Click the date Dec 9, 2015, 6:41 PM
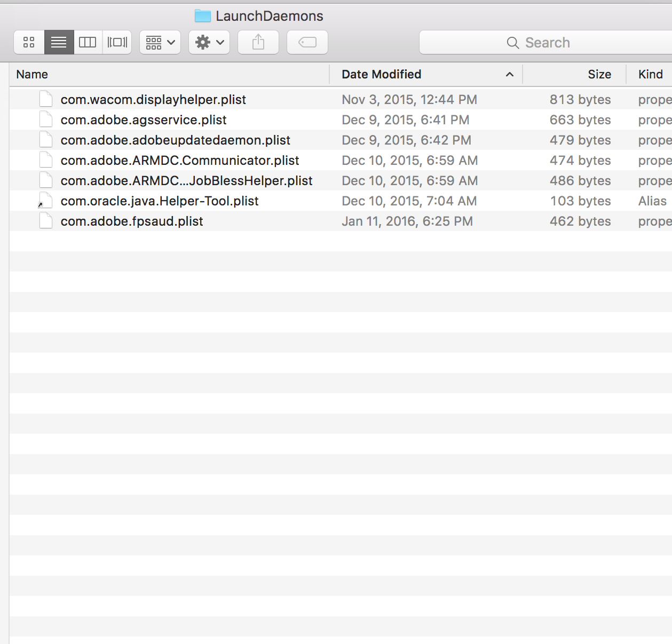The image size is (672, 644). [406, 120]
